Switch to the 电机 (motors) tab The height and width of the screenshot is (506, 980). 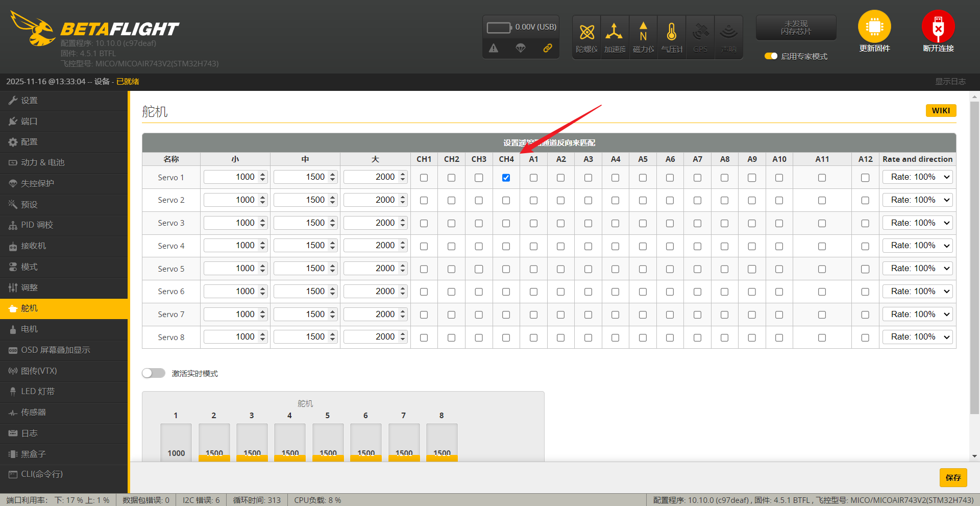(x=29, y=329)
